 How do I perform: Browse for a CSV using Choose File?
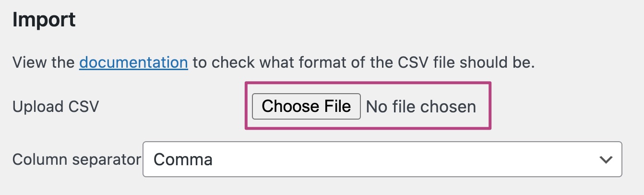coord(306,106)
